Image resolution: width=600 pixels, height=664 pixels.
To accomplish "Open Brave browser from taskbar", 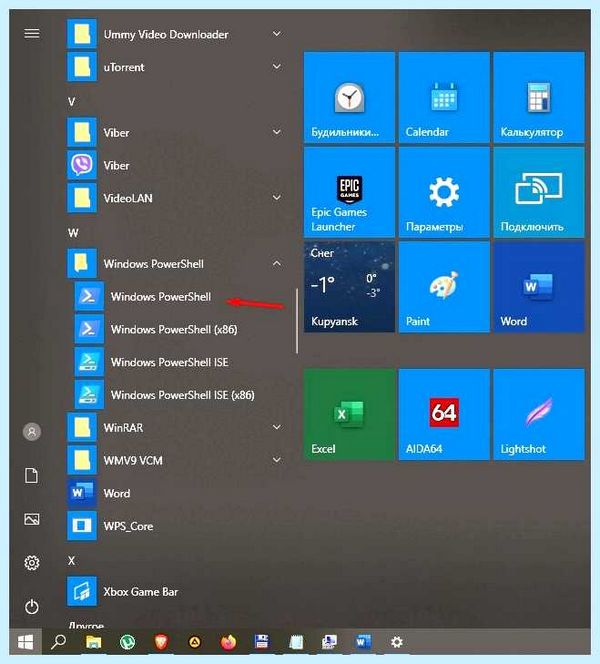I will 161,642.
